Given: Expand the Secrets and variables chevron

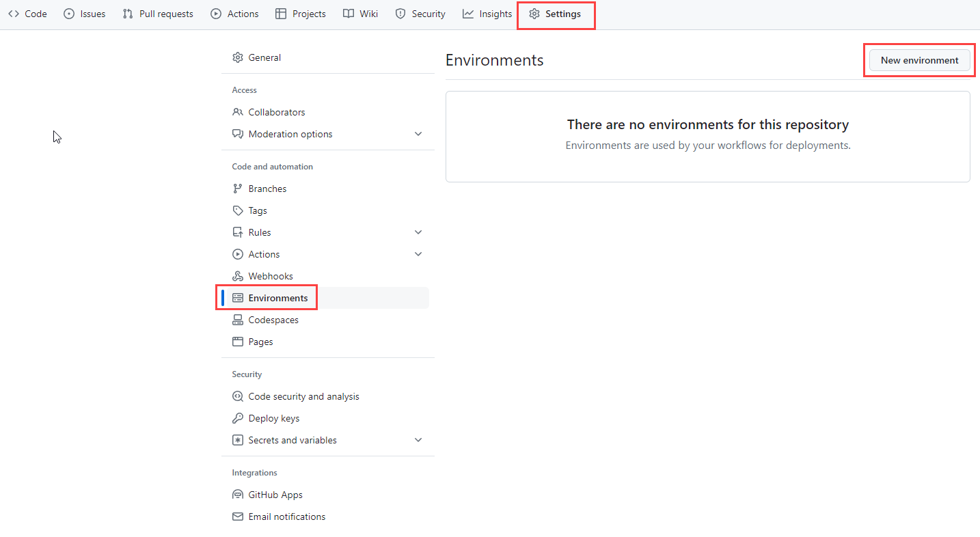Looking at the screenshot, I should click(418, 440).
